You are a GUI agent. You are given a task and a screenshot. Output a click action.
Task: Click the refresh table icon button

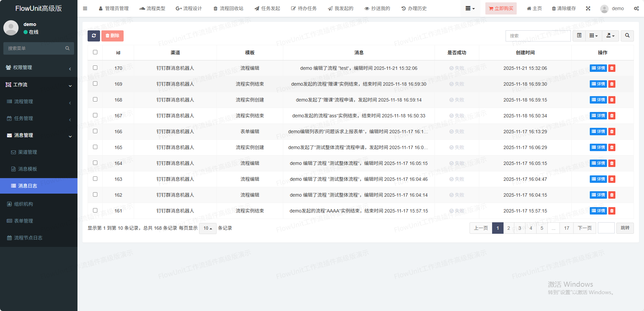94,36
